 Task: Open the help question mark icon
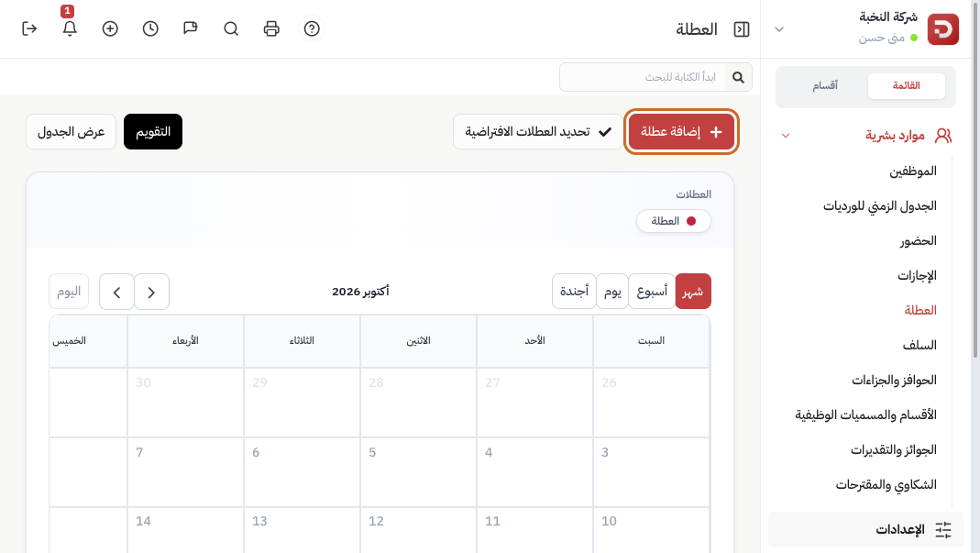(312, 28)
